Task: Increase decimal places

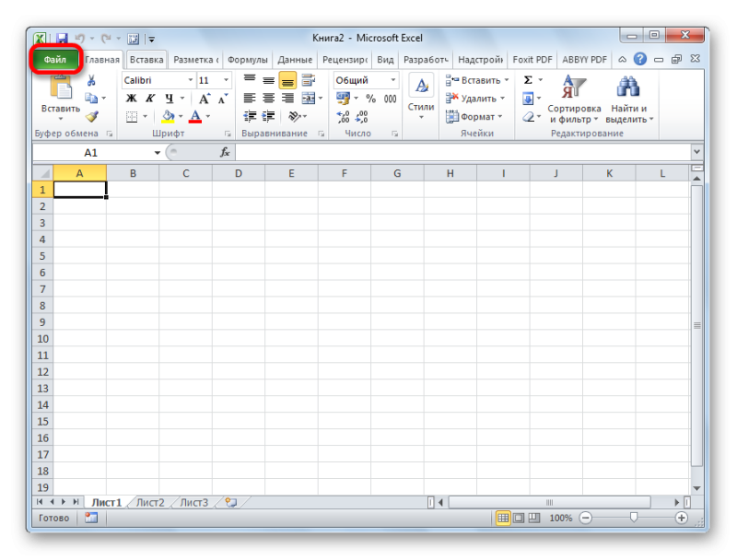Action: [x=343, y=116]
